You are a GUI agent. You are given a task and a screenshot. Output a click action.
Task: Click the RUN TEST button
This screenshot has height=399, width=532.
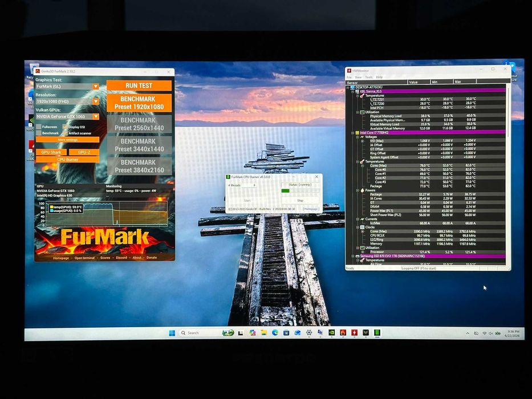139,85
